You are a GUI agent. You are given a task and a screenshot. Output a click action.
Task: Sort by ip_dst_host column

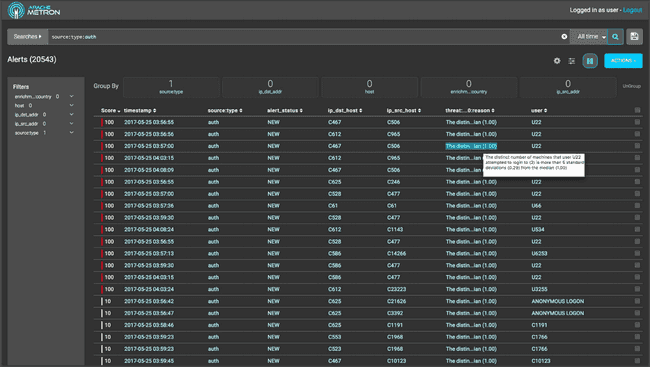(345, 110)
